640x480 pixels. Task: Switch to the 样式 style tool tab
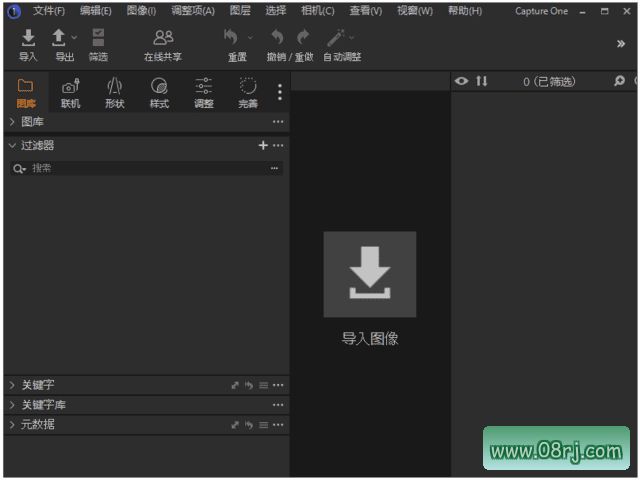[159, 93]
